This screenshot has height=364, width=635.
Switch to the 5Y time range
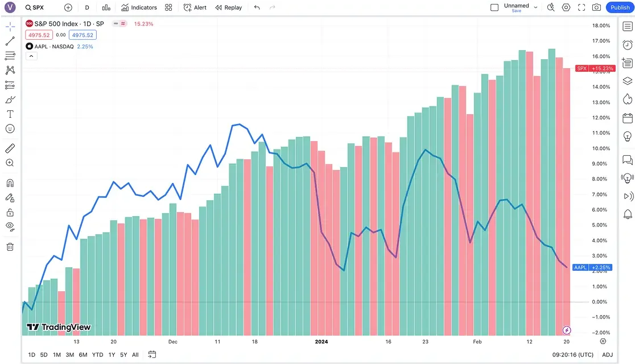pos(123,355)
